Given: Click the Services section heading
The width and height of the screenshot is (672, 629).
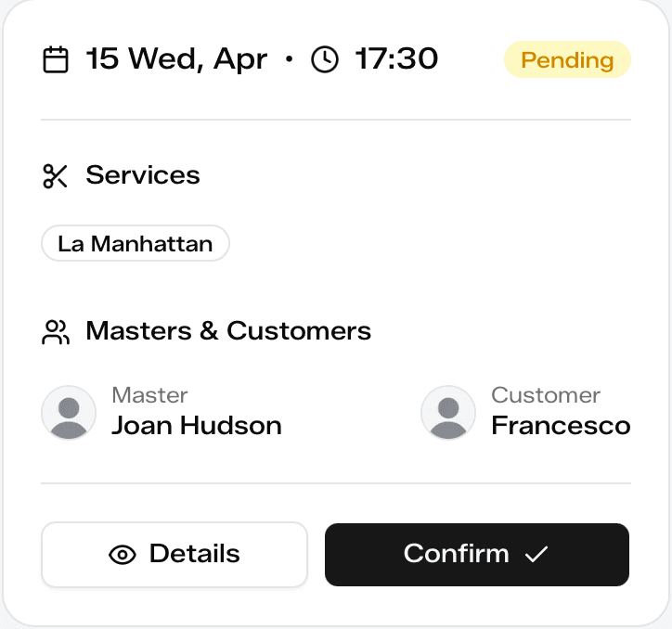Looking at the screenshot, I should [143, 175].
